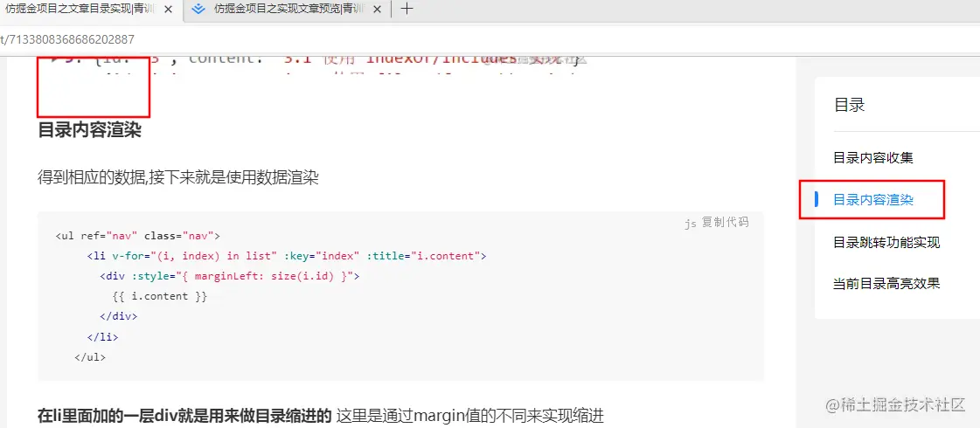
Task: Close the 文章目录实现 browser tab
Action: click(x=168, y=9)
